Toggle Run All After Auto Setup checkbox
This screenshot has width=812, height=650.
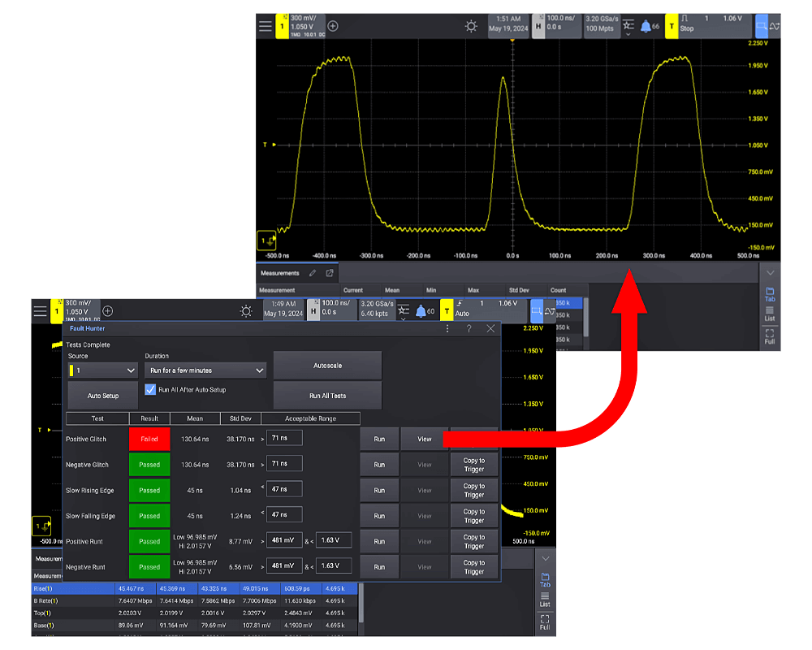coord(150,389)
